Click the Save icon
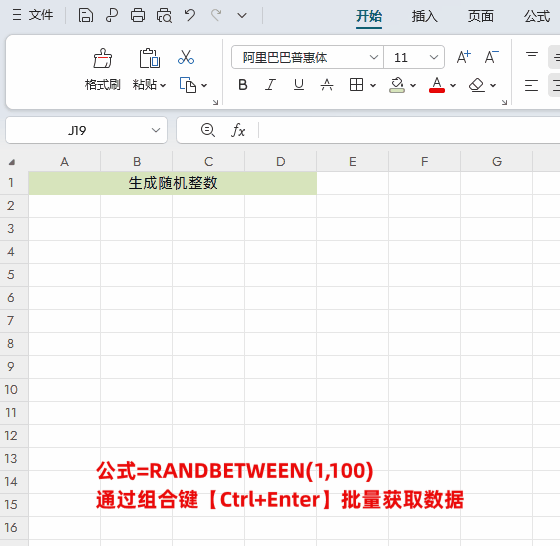The height and width of the screenshot is (546, 560). click(86, 16)
